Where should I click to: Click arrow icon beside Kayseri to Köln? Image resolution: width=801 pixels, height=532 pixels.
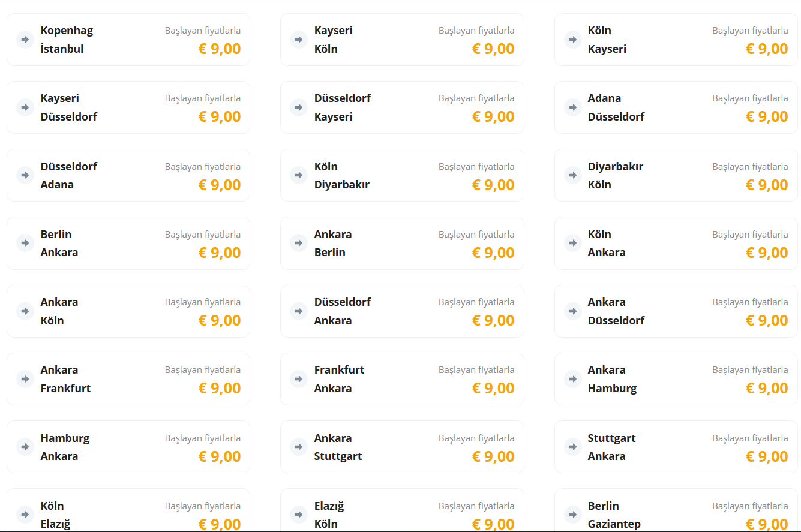pos(298,40)
